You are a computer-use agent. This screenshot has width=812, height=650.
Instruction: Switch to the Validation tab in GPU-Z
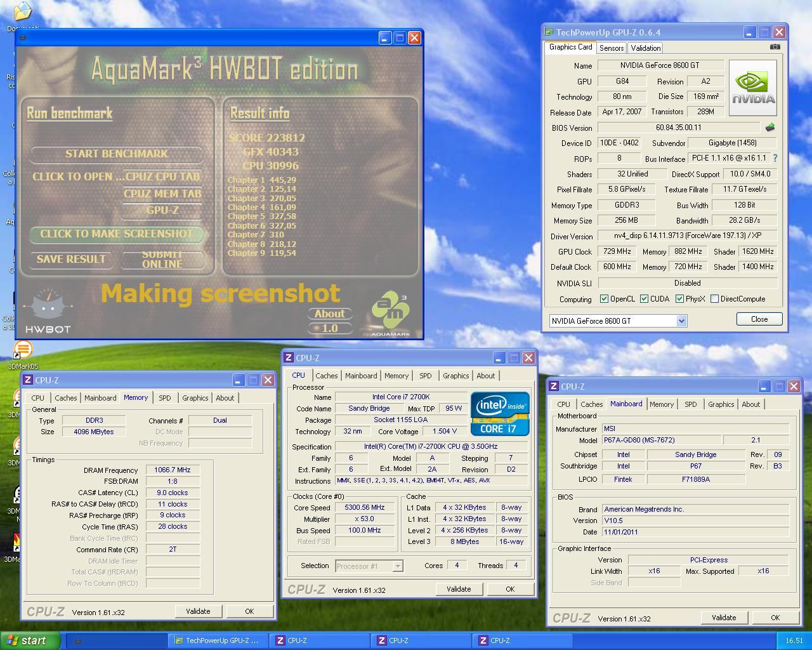pyautogui.click(x=646, y=48)
